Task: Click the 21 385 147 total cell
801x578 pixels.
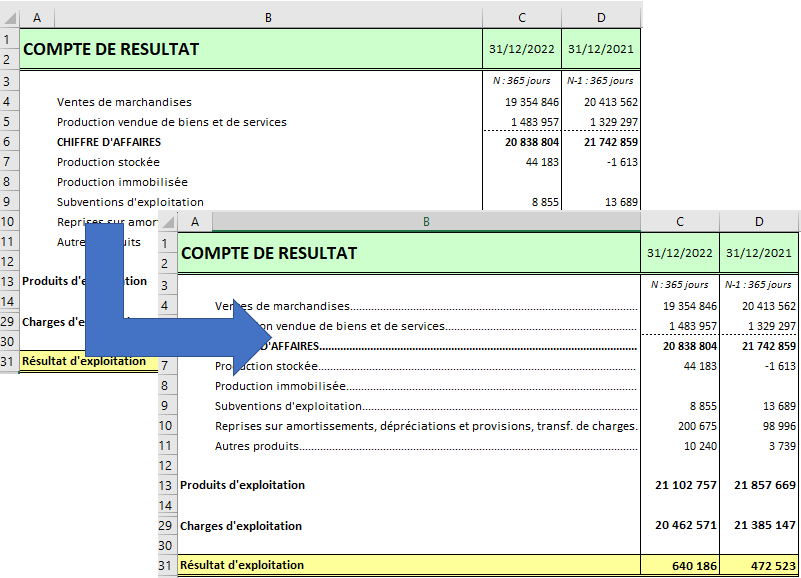Action: pyautogui.click(x=759, y=525)
